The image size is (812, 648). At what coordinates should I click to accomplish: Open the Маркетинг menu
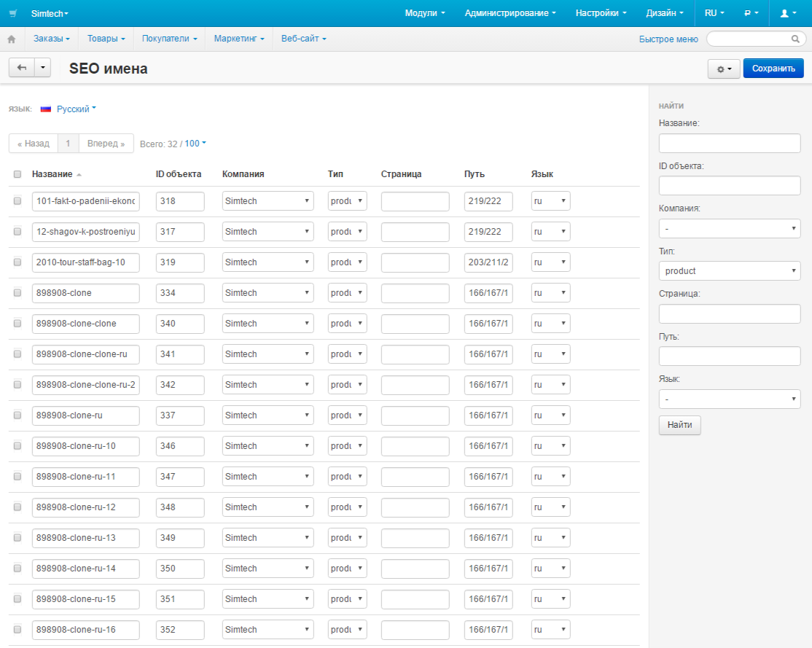click(239, 39)
